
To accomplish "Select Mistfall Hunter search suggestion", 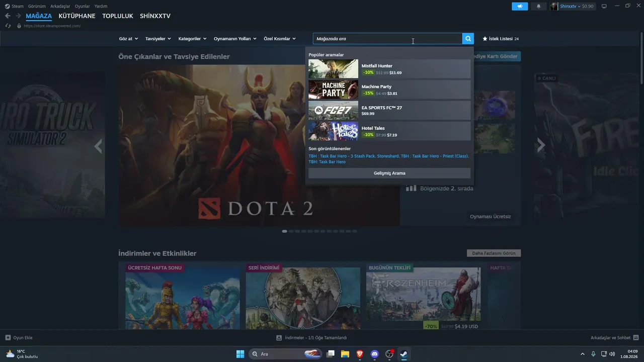I will click(389, 69).
